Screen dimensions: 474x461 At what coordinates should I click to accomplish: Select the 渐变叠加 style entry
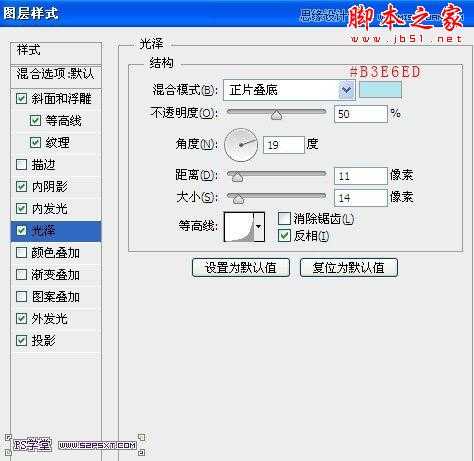(x=56, y=275)
